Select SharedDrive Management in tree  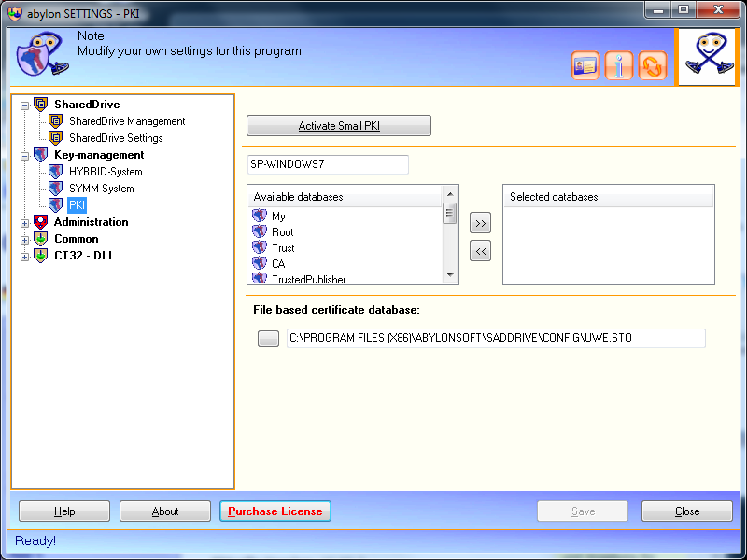pyautogui.click(x=127, y=121)
